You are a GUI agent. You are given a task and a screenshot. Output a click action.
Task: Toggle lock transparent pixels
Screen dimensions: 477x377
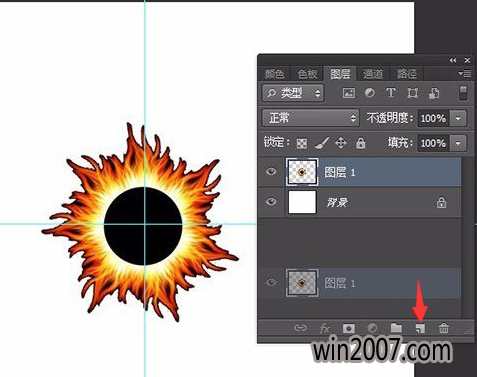(302, 144)
